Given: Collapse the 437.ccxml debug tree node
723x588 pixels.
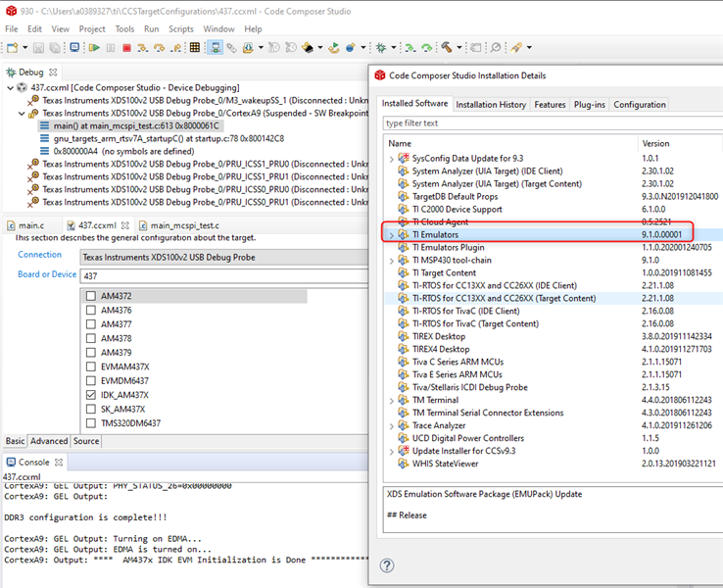Looking at the screenshot, I should (10, 87).
